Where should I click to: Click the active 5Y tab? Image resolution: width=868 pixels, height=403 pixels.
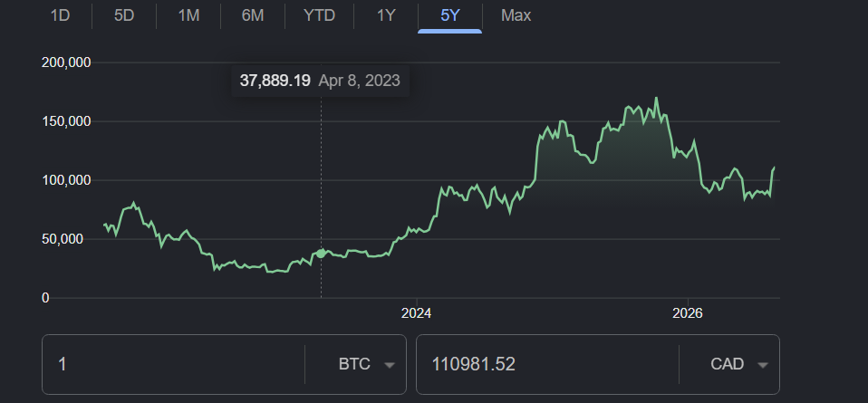click(x=450, y=15)
